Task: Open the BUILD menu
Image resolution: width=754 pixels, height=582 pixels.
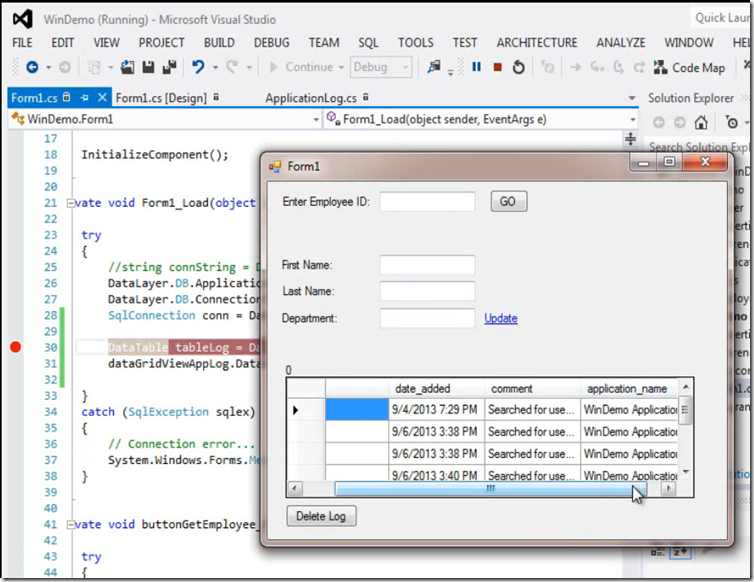Action: coord(219,42)
